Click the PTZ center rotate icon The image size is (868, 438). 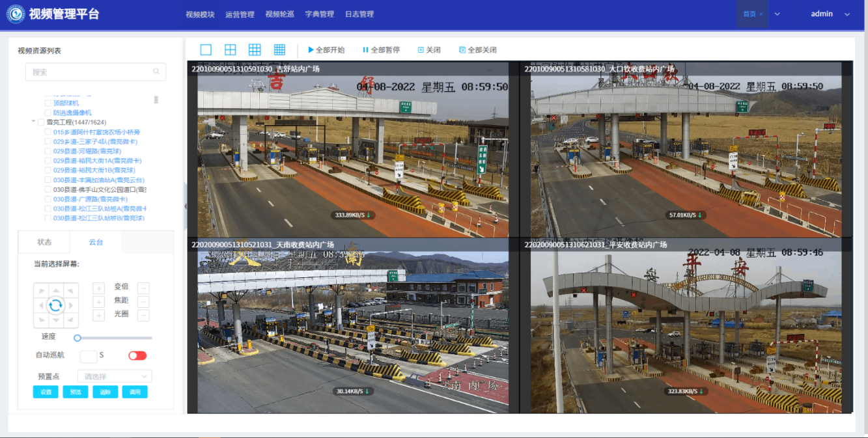click(56, 305)
